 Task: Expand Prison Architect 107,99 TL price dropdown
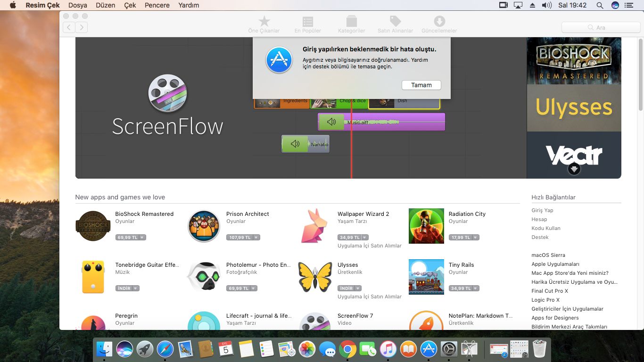point(256,238)
